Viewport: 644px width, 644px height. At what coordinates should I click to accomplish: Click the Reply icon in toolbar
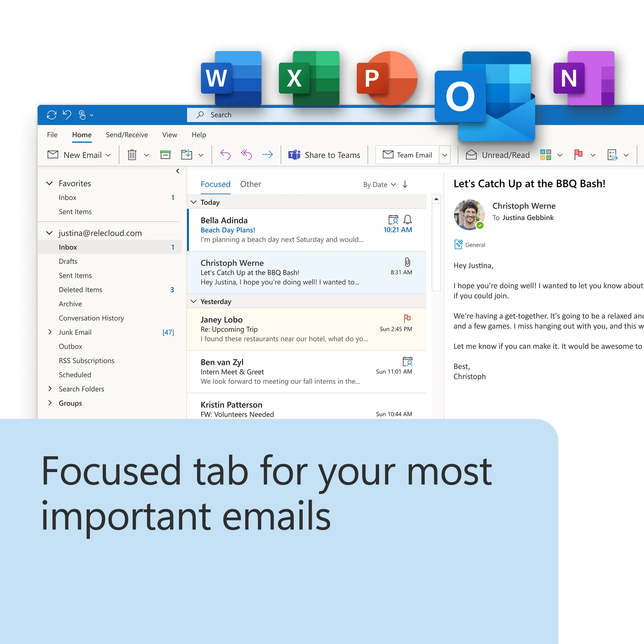click(225, 155)
